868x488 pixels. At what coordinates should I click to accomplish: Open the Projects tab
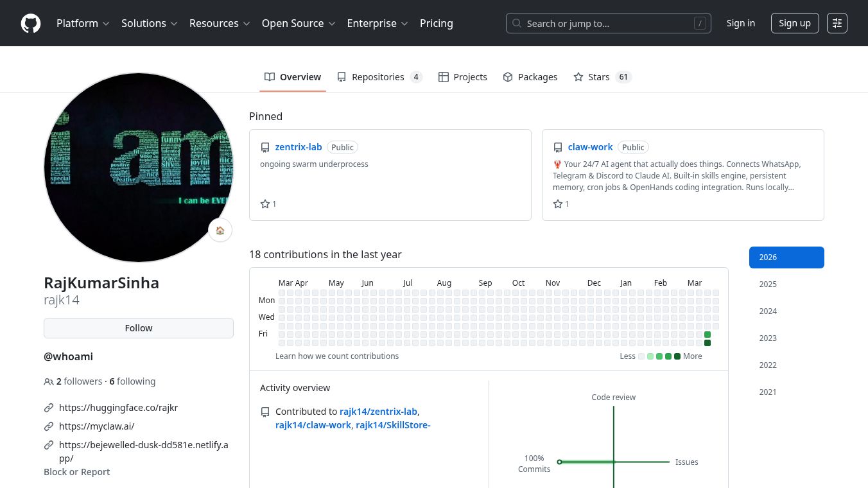coord(463,77)
